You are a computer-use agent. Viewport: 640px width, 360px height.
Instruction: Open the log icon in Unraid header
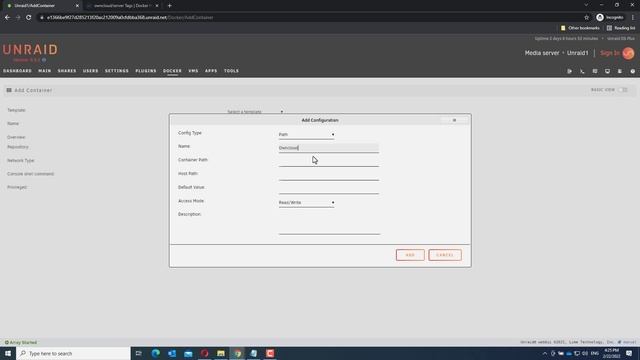[x=620, y=71]
